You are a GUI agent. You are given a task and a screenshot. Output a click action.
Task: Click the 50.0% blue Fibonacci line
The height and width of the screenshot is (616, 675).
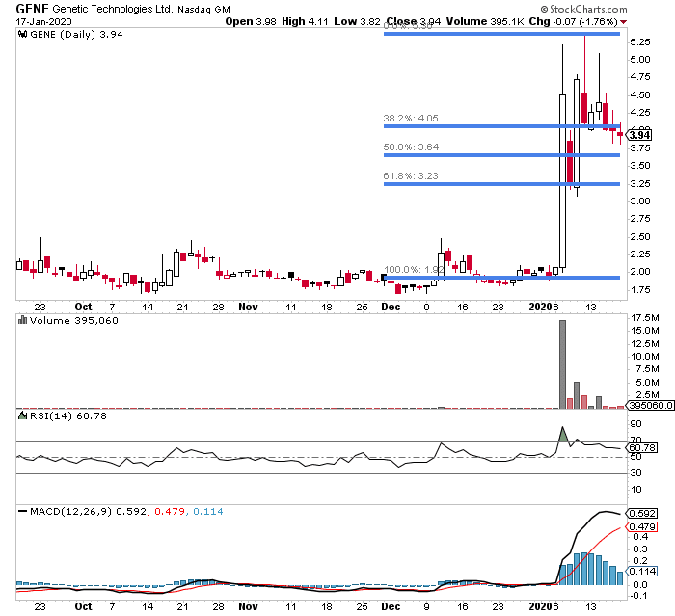point(501,155)
